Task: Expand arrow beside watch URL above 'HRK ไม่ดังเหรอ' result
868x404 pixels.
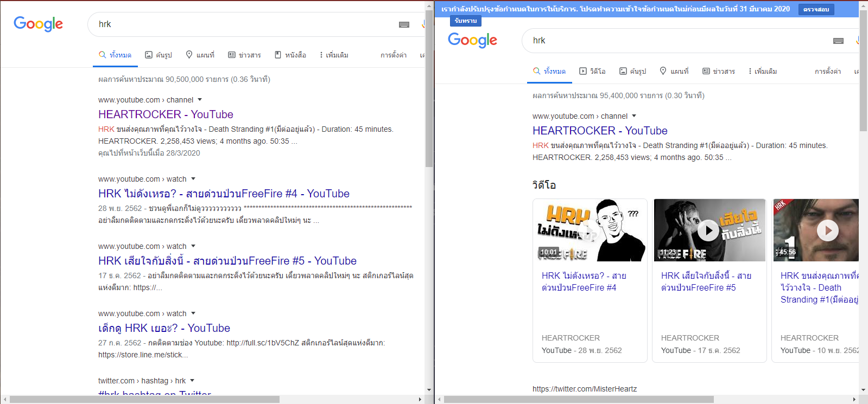Action: coord(193,179)
